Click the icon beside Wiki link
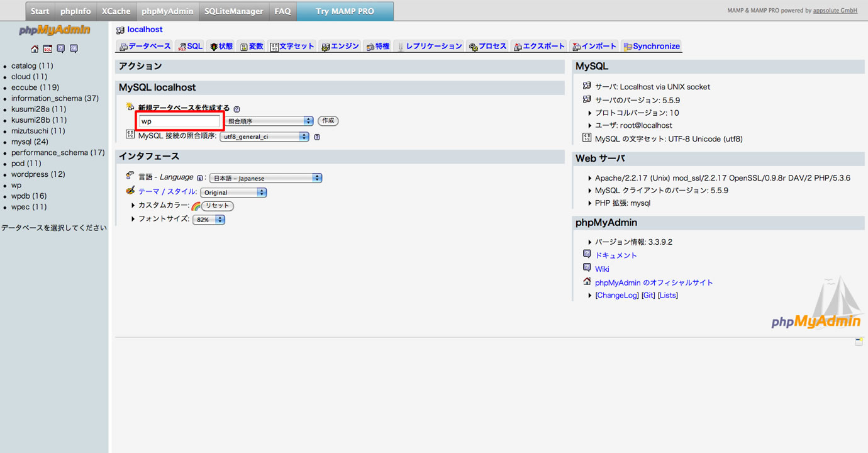 click(587, 268)
